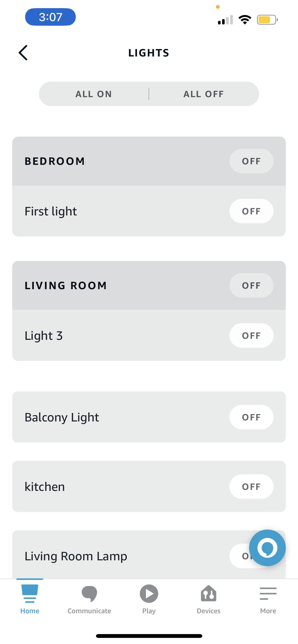298x644 pixels.
Task: Tap the Home tab icon
Action: click(30, 593)
